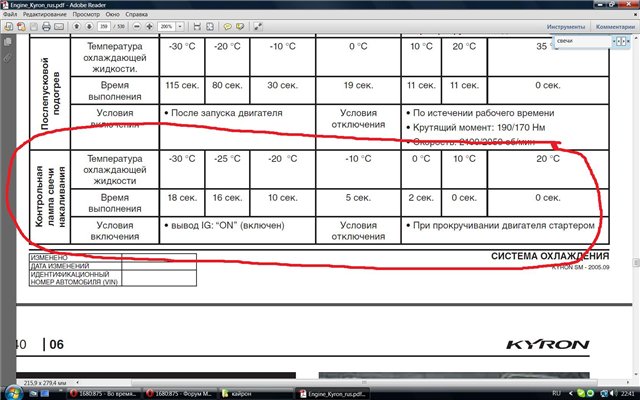This screenshot has width=640, height=400.
Task: Open the Инструменты pane
Action: tap(566, 28)
